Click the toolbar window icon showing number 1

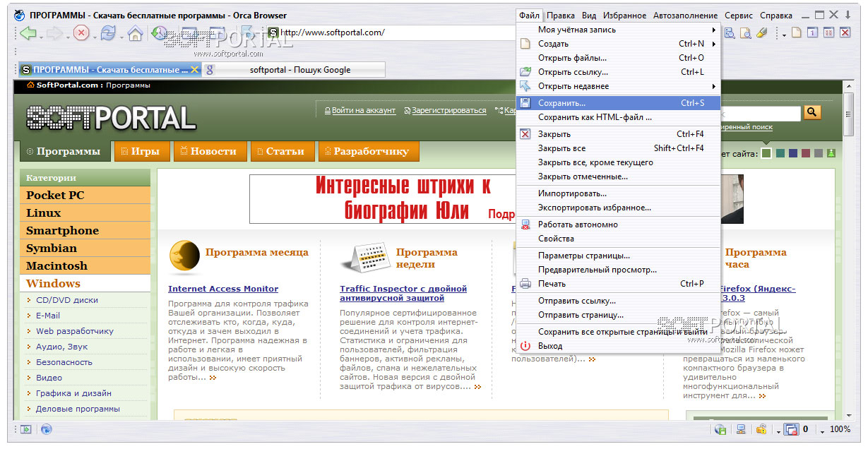pyautogui.click(x=813, y=32)
